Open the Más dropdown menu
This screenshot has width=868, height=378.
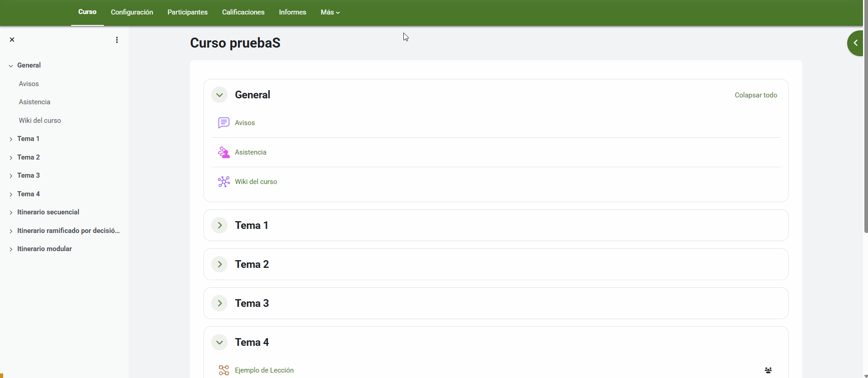[330, 12]
